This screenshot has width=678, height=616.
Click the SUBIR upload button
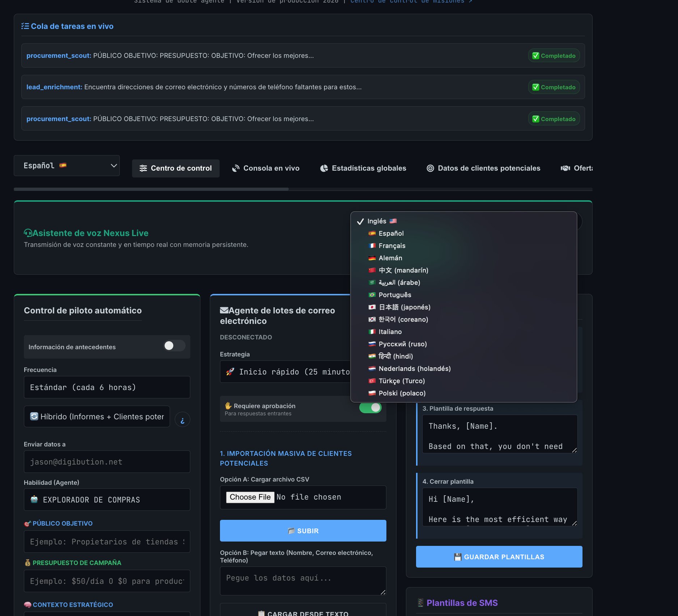303,531
